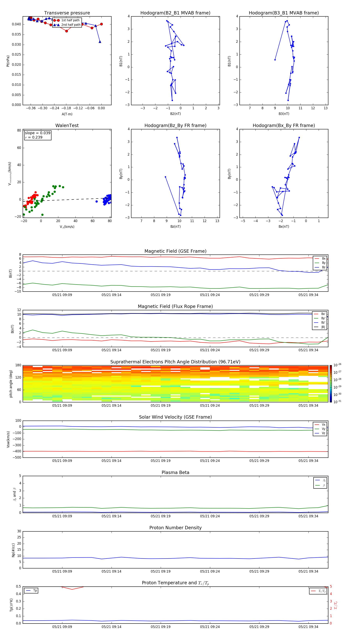Screen dimensions: 351x644
Task: Select 'Bz' in the GSE field legend
Action: 320,267
